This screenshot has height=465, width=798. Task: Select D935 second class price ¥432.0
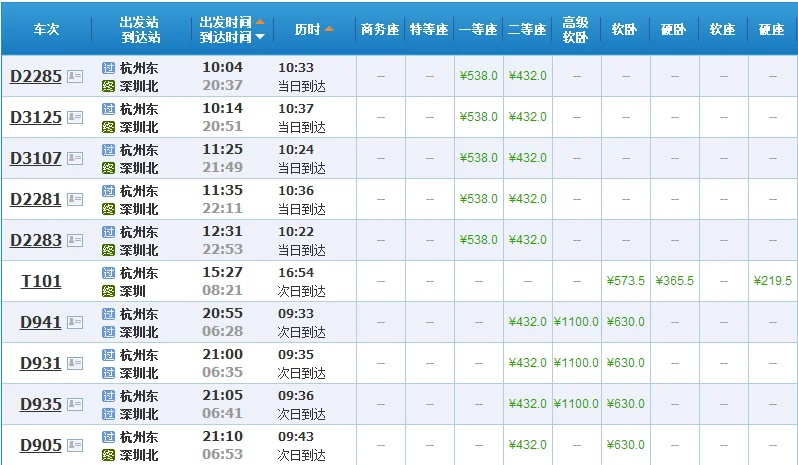pyautogui.click(x=527, y=403)
